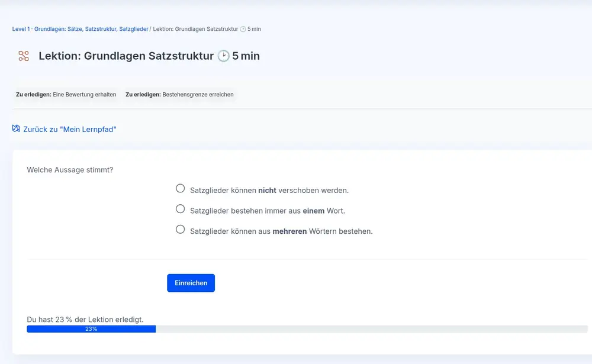The height and width of the screenshot is (364, 592).
Task: Click the "Bestehensgrenze erreichen" completion badge
Action: click(x=179, y=95)
